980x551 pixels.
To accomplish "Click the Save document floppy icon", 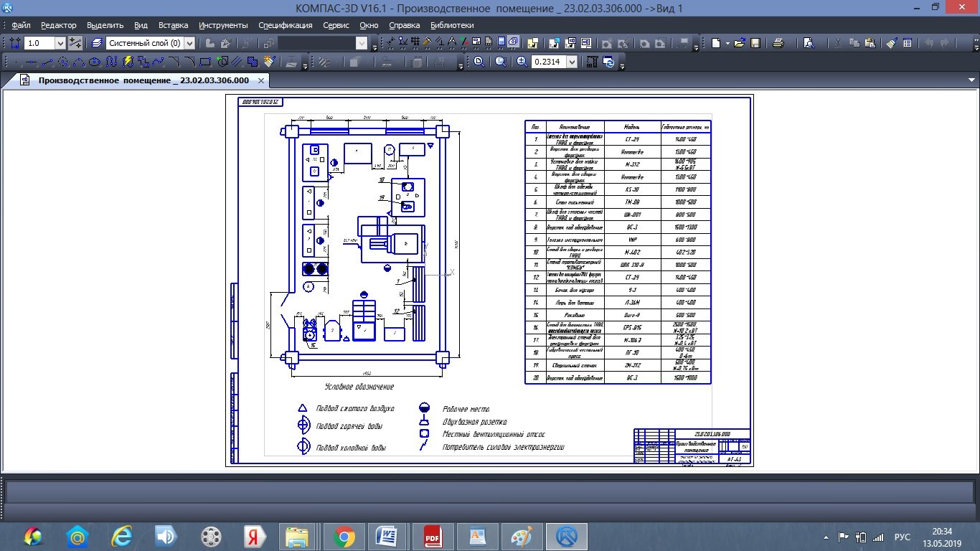I will [x=755, y=44].
